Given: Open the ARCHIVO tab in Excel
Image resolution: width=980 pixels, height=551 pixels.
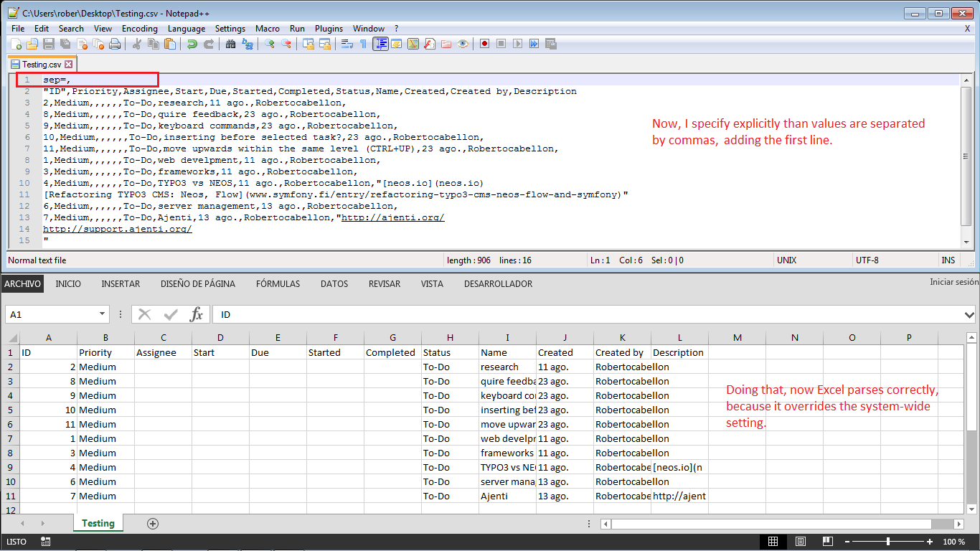Looking at the screenshot, I should click(22, 283).
